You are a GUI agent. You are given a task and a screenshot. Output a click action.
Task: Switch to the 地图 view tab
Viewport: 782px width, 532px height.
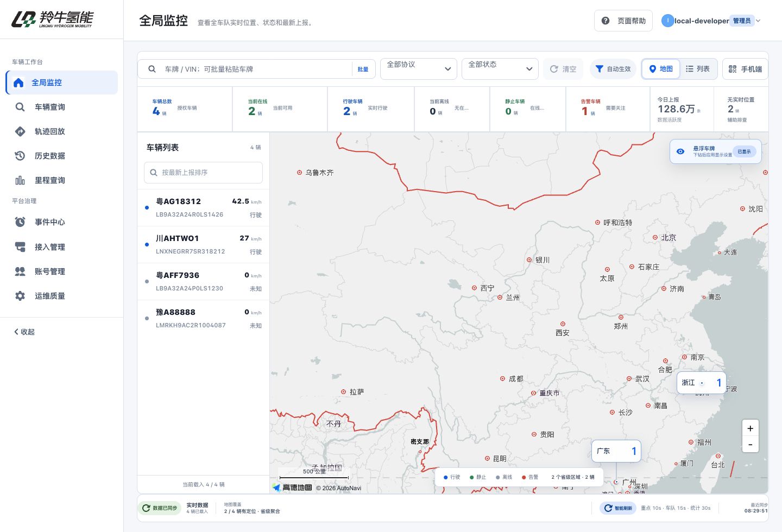661,69
